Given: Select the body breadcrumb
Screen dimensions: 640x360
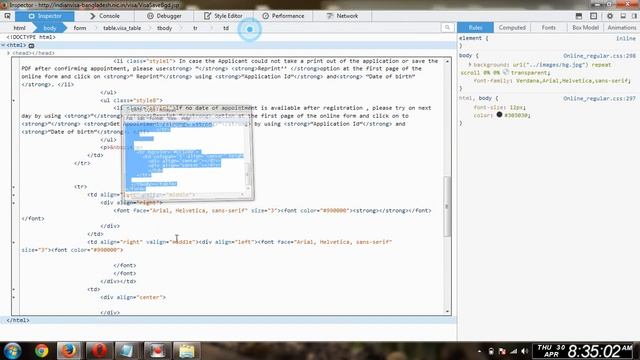Looking at the screenshot, I should (50, 28).
